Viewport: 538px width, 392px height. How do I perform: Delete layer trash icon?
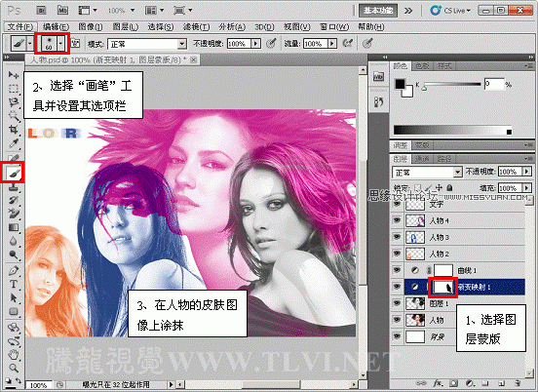click(x=518, y=382)
